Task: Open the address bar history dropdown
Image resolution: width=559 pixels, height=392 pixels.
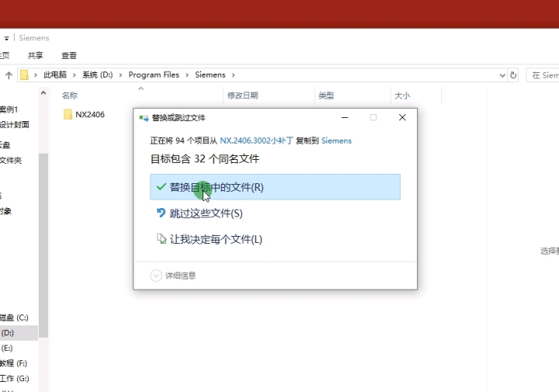Action: coord(502,75)
